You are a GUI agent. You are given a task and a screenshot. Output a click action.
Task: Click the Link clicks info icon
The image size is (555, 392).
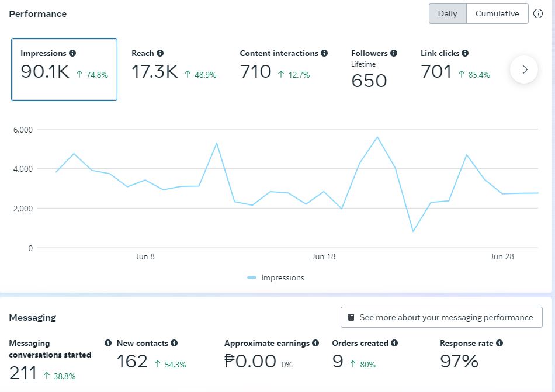[x=465, y=53]
